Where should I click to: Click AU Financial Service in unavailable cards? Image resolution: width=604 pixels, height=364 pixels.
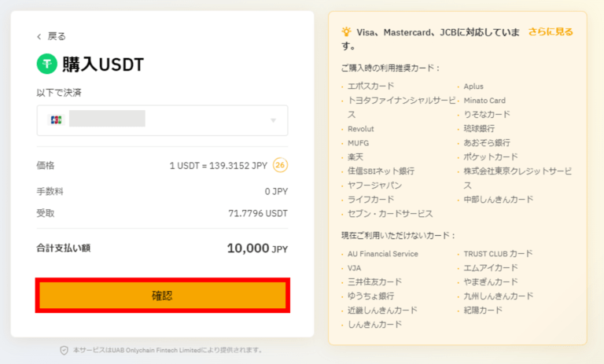tap(383, 254)
